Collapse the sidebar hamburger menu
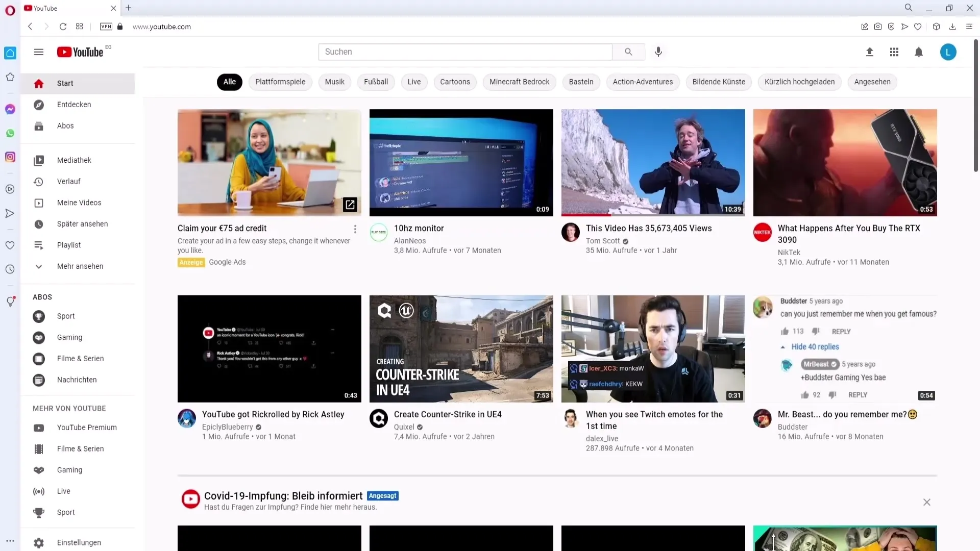The width and height of the screenshot is (980, 551). 38,52
